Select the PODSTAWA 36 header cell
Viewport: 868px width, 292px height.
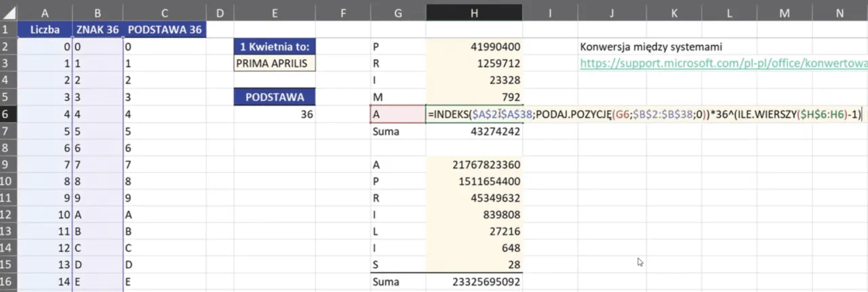coord(165,30)
